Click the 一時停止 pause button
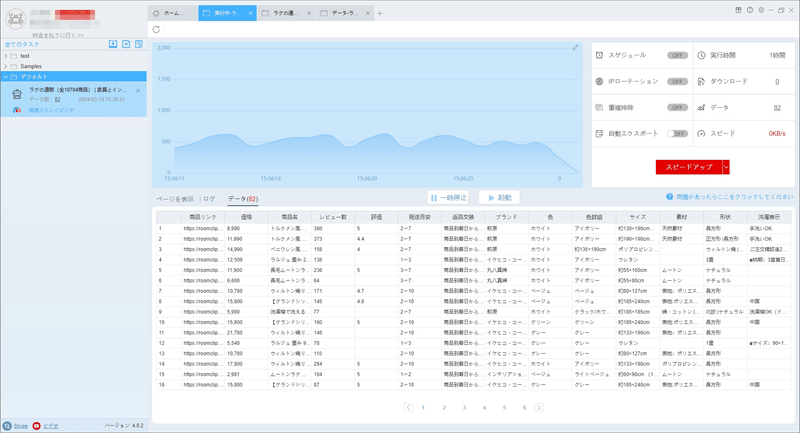 point(448,197)
